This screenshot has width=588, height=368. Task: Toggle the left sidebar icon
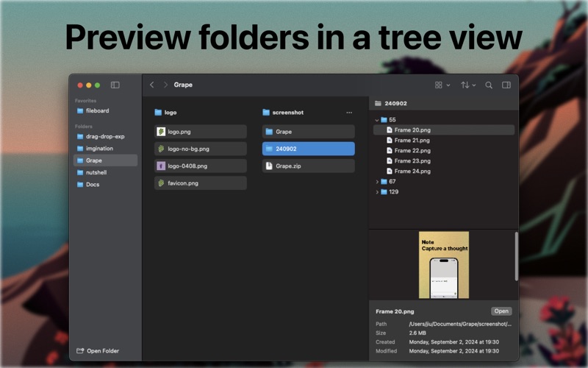click(x=115, y=85)
